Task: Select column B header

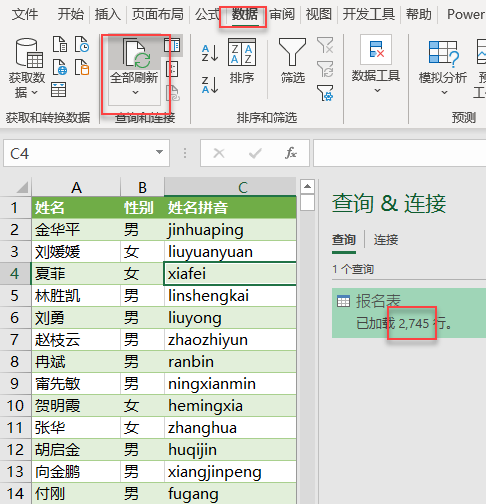Action: (x=142, y=187)
